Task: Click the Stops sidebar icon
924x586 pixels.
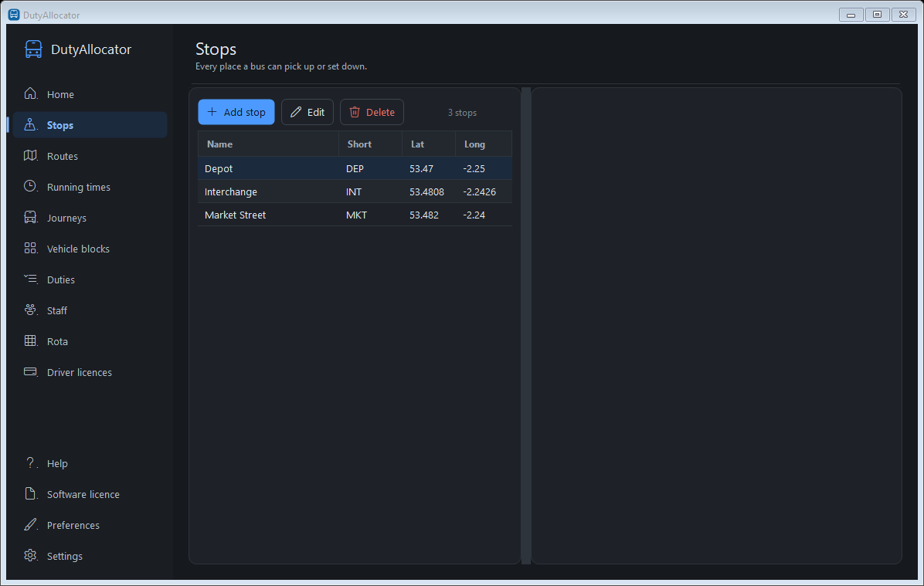Action: pyautogui.click(x=30, y=125)
